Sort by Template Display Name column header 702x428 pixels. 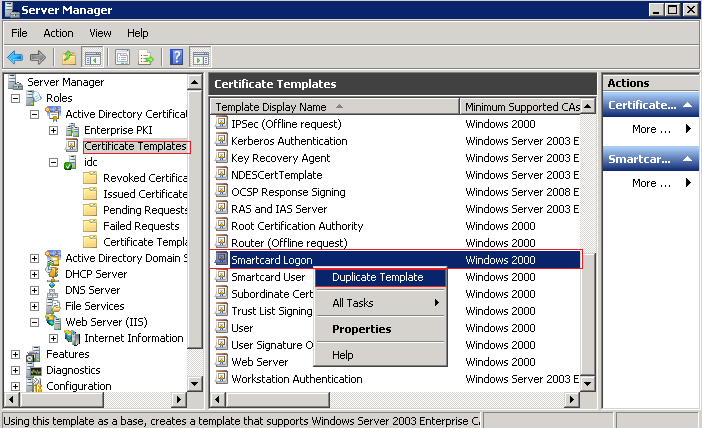click(x=334, y=107)
